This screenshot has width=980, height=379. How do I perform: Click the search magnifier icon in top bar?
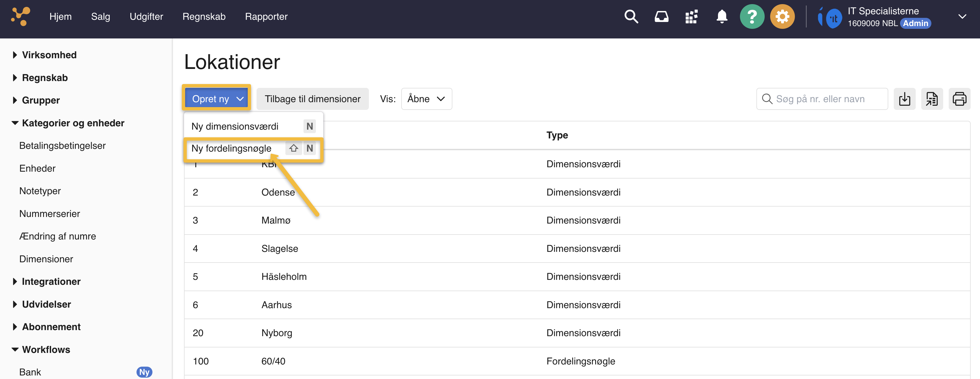pyautogui.click(x=631, y=17)
